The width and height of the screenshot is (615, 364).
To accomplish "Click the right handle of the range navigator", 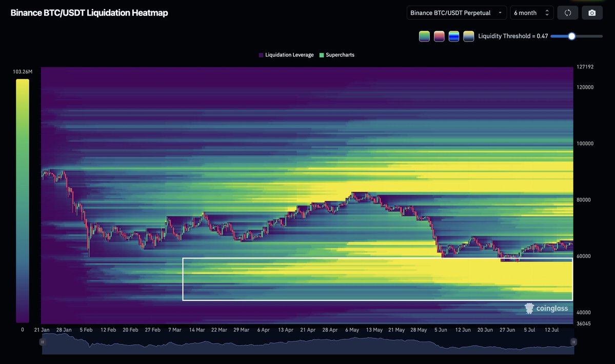I will pyautogui.click(x=573, y=341).
